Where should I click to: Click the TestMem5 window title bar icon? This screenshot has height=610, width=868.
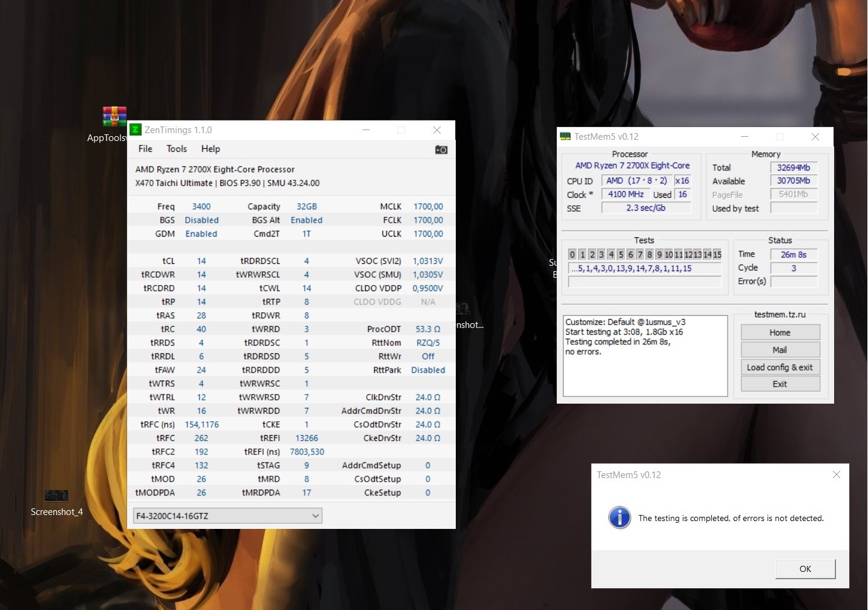pyautogui.click(x=565, y=137)
